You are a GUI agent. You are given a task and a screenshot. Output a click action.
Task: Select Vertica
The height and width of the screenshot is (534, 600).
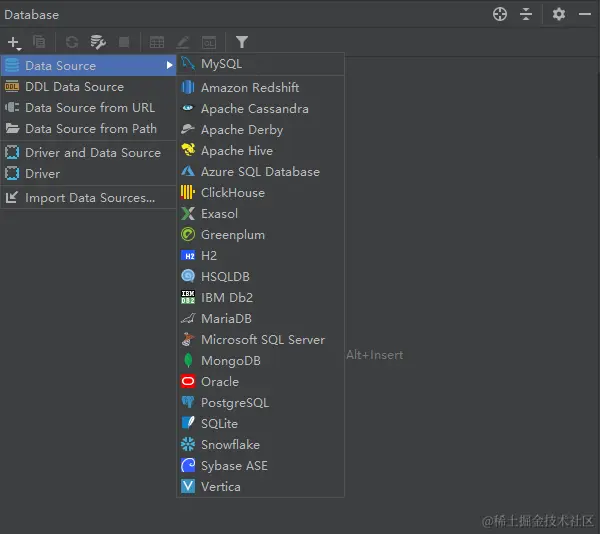pyautogui.click(x=260, y=487)
